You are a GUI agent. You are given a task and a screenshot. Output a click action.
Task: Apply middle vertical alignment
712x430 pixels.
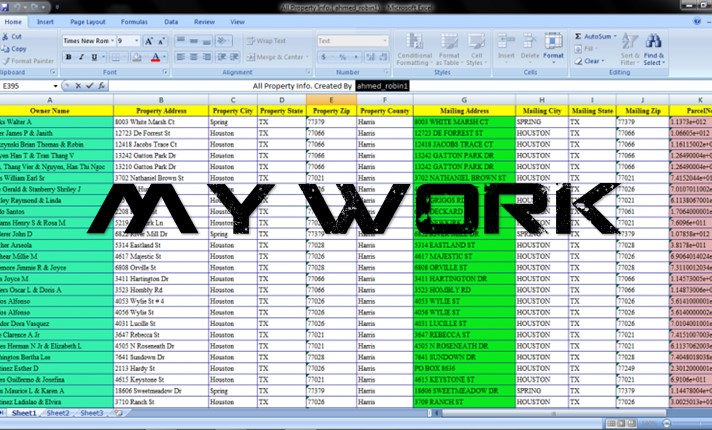click(x=194, y=41)
